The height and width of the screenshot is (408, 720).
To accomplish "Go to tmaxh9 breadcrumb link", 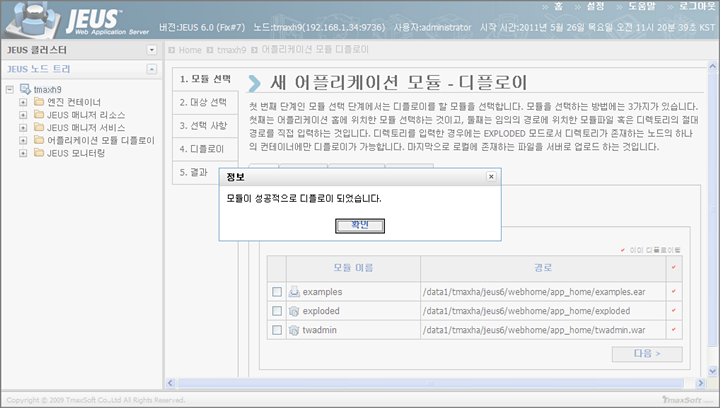I will 231,50.
